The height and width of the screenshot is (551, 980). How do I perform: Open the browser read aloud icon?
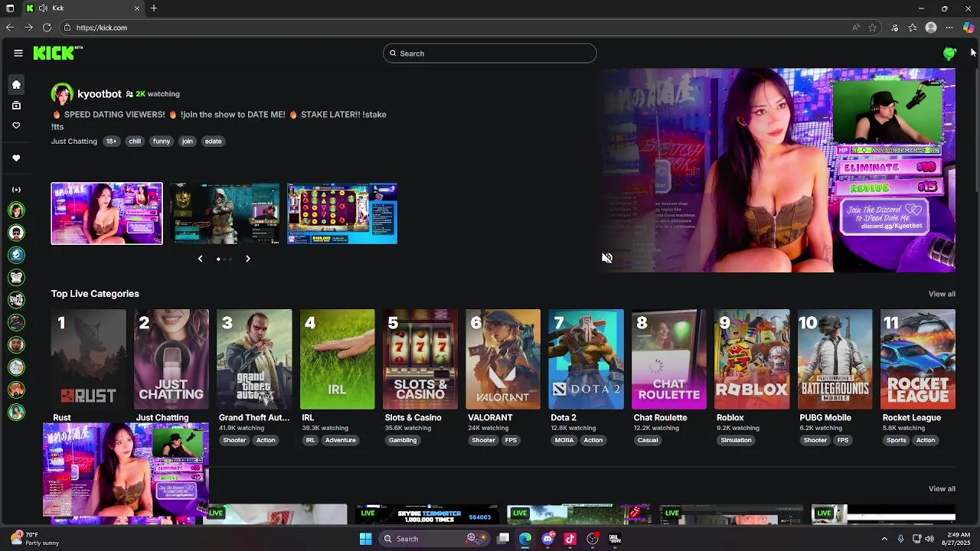[855, 28]
